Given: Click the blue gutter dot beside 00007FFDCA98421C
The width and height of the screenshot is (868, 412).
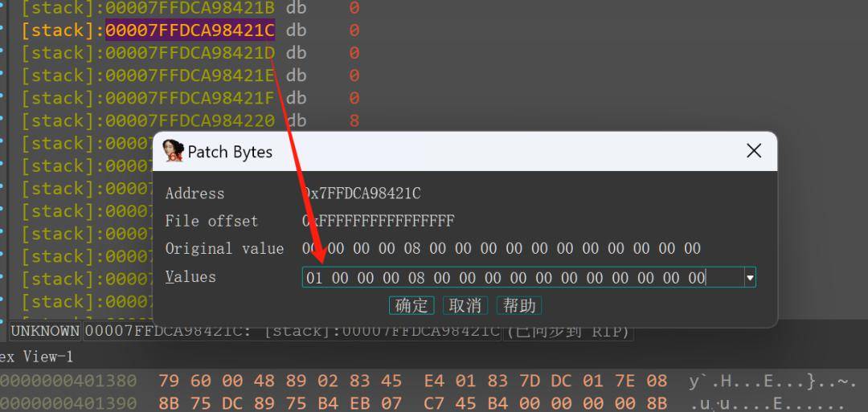Looking at the screenshot, I should click(2, 27).
